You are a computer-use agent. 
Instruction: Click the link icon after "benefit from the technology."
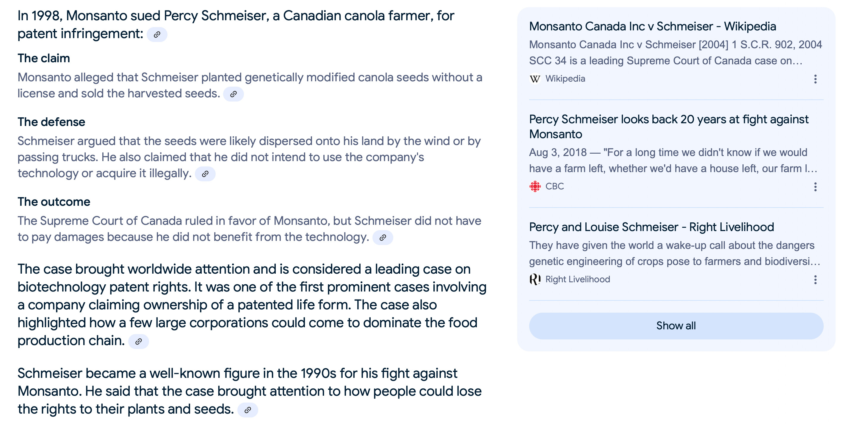point(383,238)
